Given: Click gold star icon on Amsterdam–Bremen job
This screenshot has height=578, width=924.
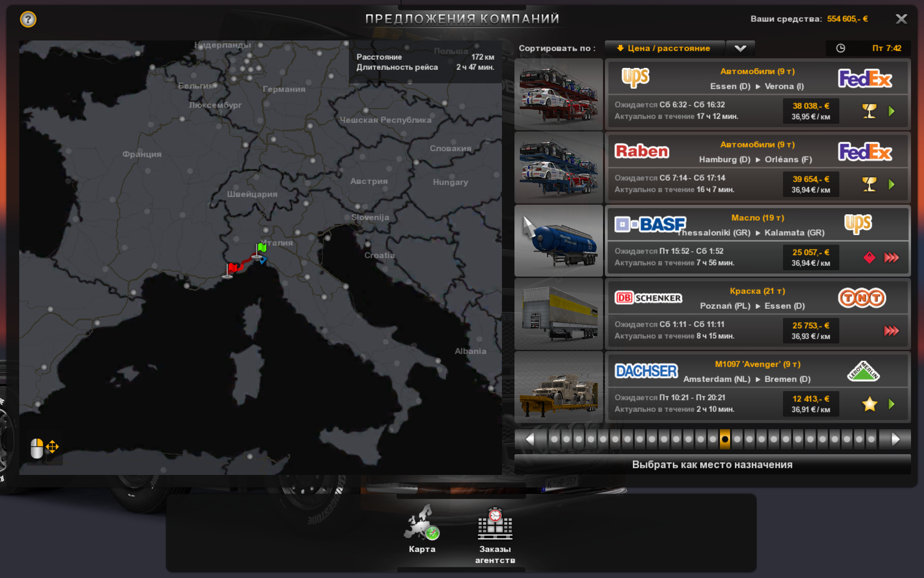Looking at the screenshot, I should pos(869,404).
